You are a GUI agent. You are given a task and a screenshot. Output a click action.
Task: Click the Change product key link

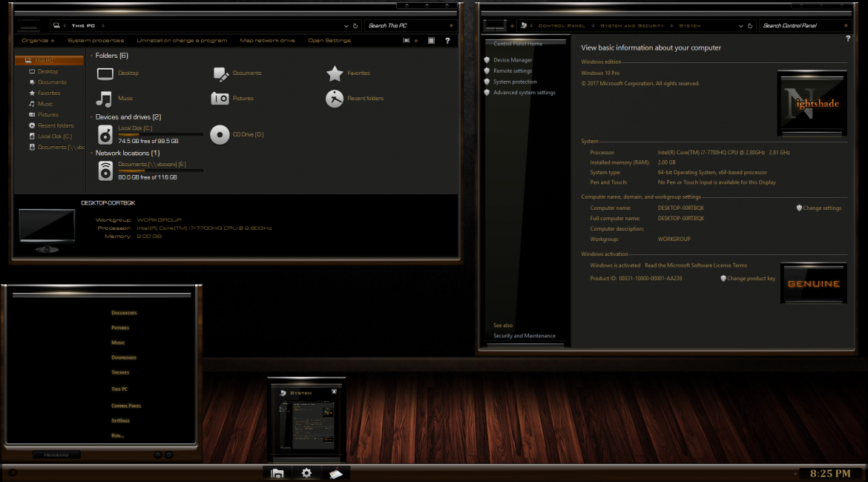(752, 278)
